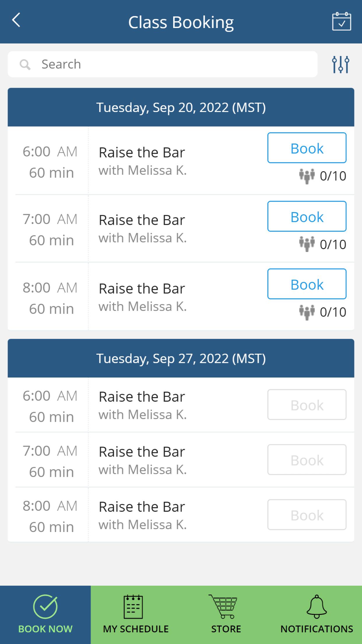
Task: Select the Tuesday, Sep 27, 2022 date header
Action: pyautogui.click(x=181, y=358)
